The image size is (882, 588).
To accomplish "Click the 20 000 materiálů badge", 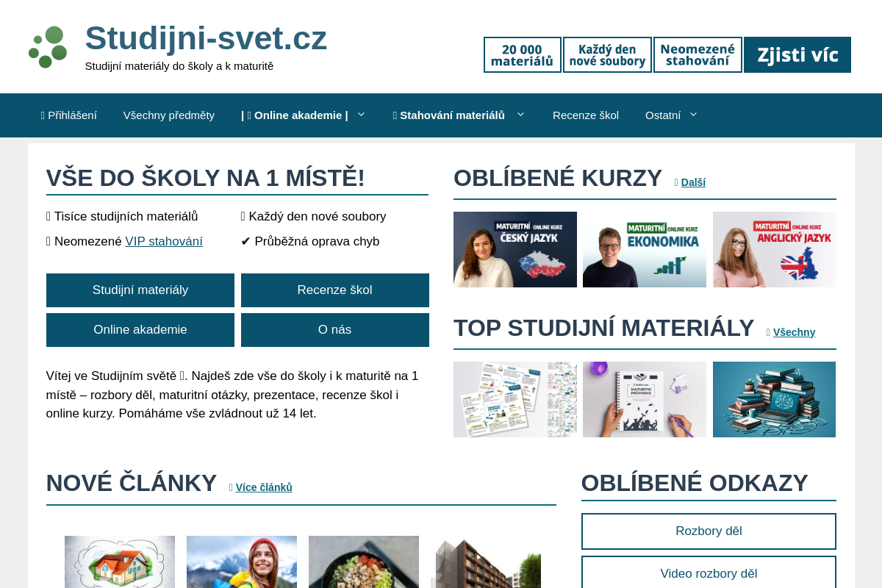I will pos(522,54).
